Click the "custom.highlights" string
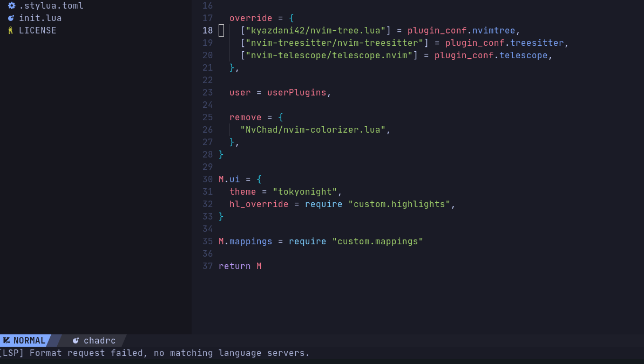The height and width of the screenshot is (364, 644). point(399,204)
